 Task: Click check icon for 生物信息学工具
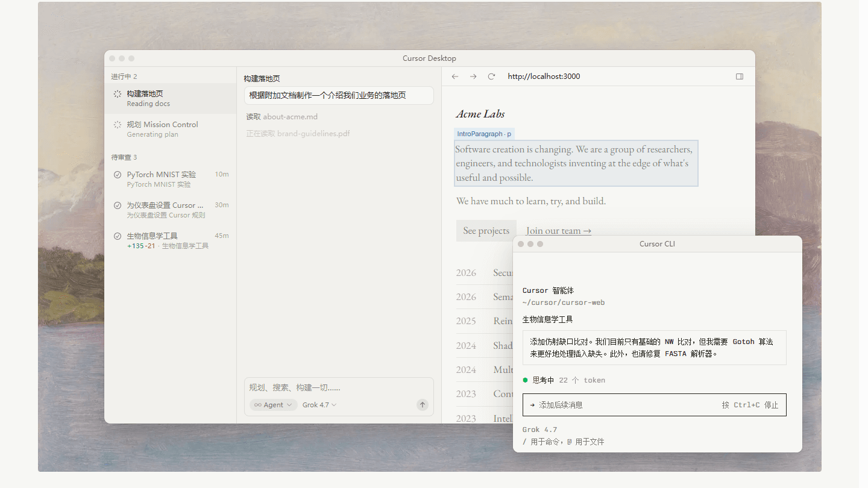(x=118, y=236)
